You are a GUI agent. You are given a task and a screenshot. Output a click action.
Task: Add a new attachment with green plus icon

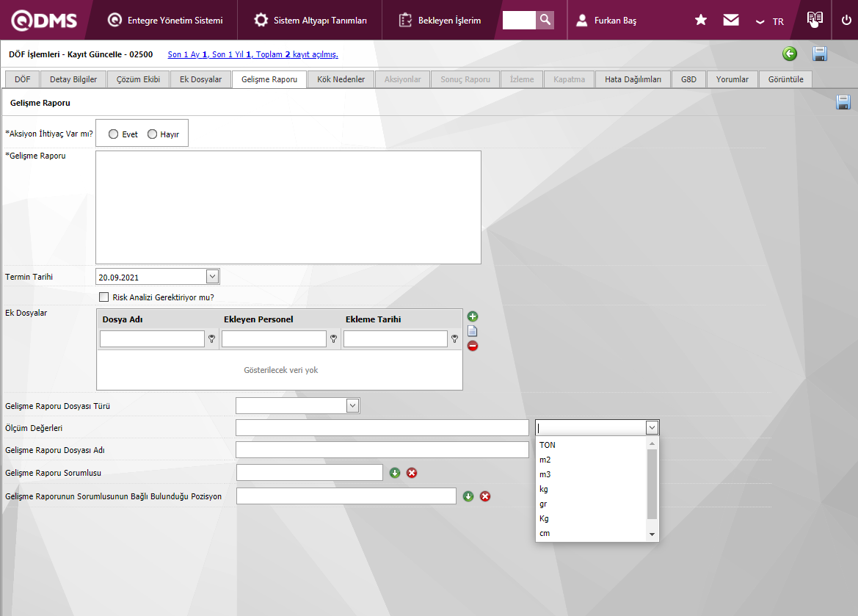pos(473,316)
